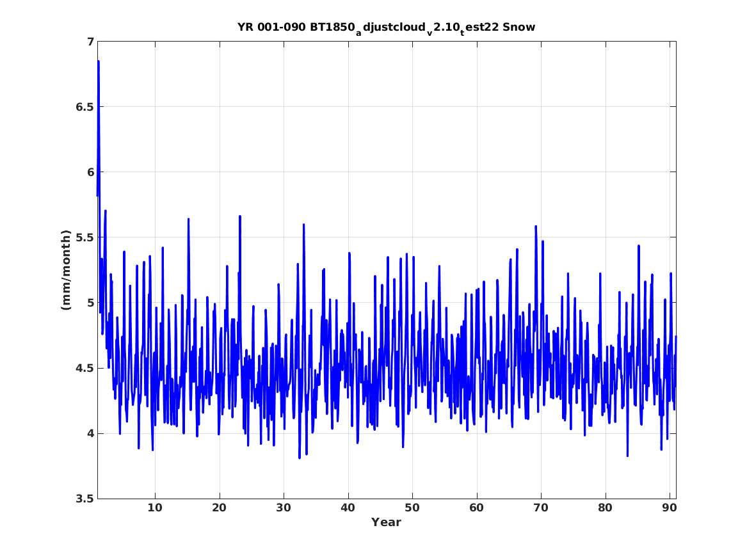Click the x-axis tick label '10'

[155, 508]
